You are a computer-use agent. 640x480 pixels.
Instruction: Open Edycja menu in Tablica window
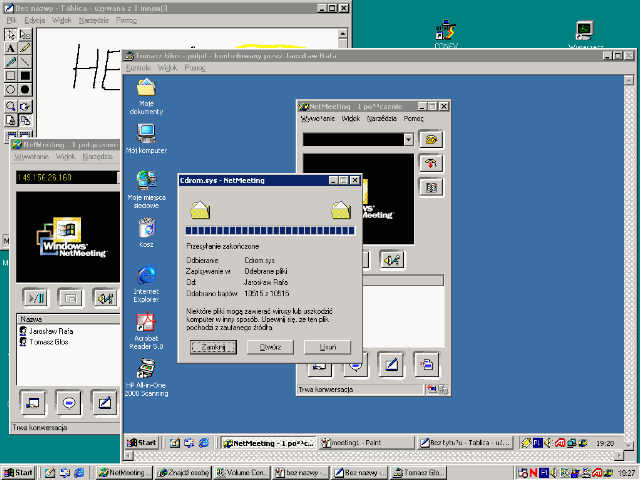(34, 20)
